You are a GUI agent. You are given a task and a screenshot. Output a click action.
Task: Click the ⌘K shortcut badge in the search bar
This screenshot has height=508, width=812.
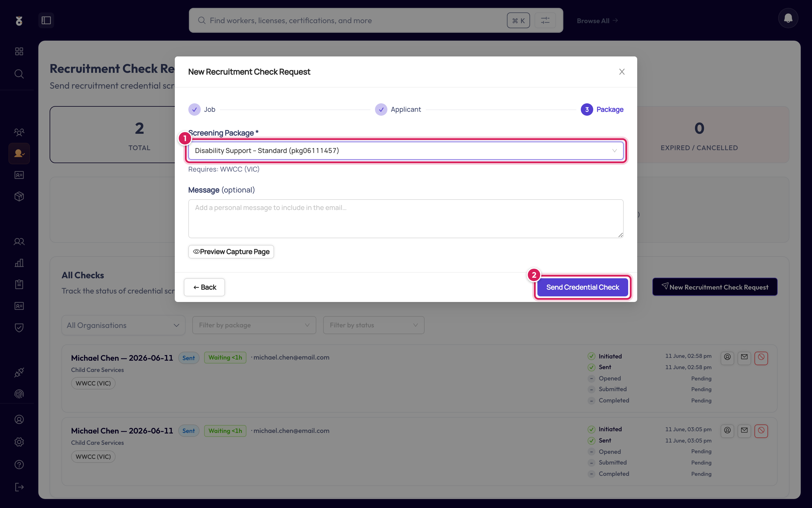[x=518, y=21]
